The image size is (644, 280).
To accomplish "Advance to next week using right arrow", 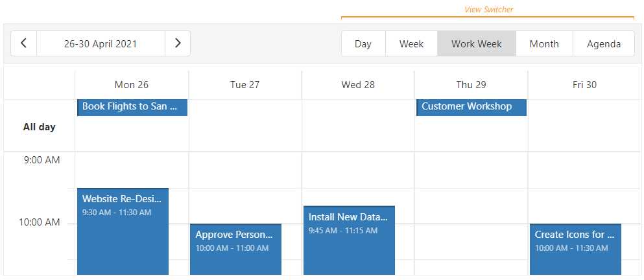I will click(x=178, y=43).
